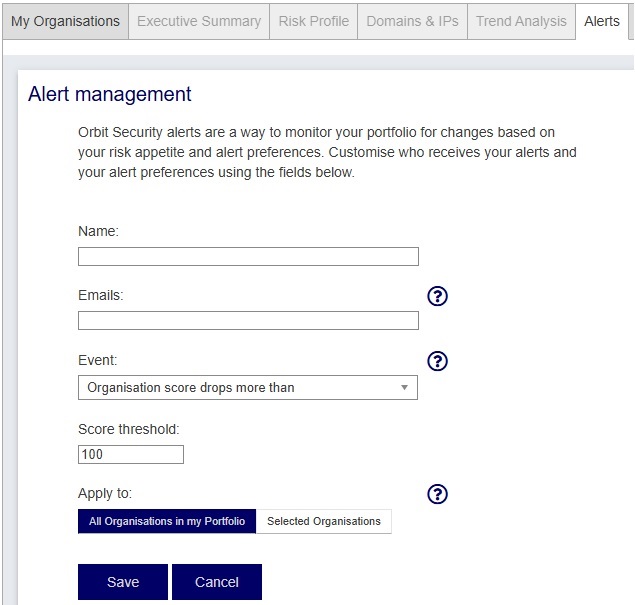Screen dimensions: 635x605
Task: Select All Organisations in my Portfolio option
Action: (167, 521)
